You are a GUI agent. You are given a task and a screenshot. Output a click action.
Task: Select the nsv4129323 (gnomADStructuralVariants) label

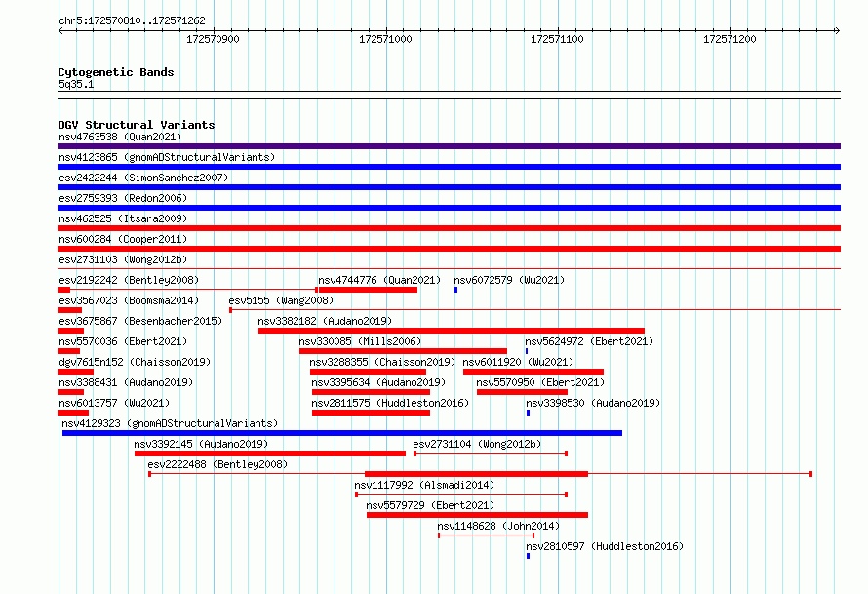click(170, 423)
